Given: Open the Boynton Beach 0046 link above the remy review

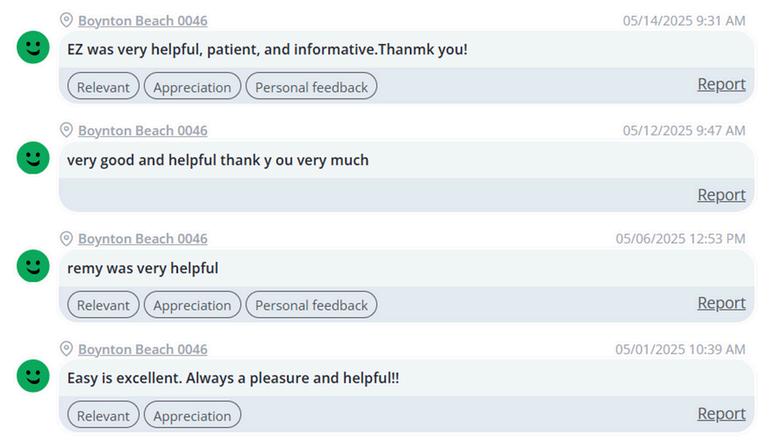Looking at the screenshot, I should click(x=142, y=238).
